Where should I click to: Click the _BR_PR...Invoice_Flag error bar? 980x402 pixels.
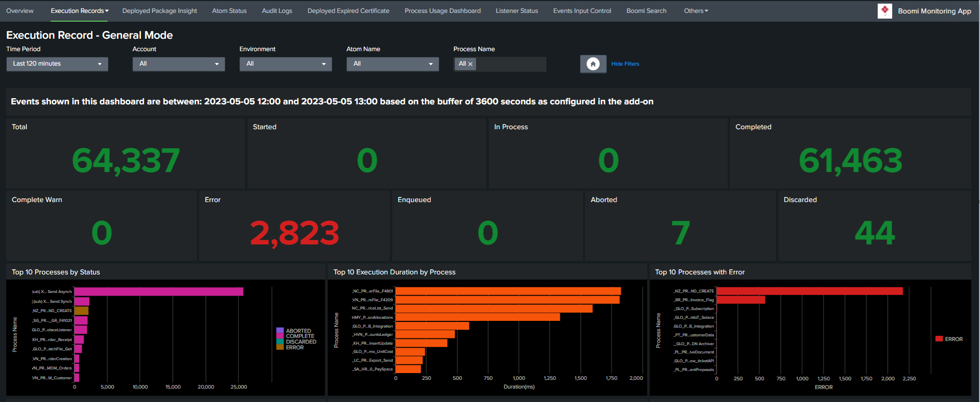[x=741, y=300]
